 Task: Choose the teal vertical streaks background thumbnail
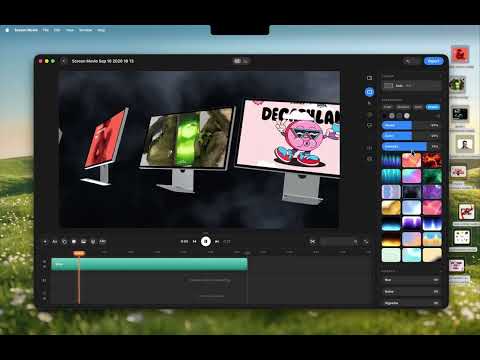coord(391,176)
